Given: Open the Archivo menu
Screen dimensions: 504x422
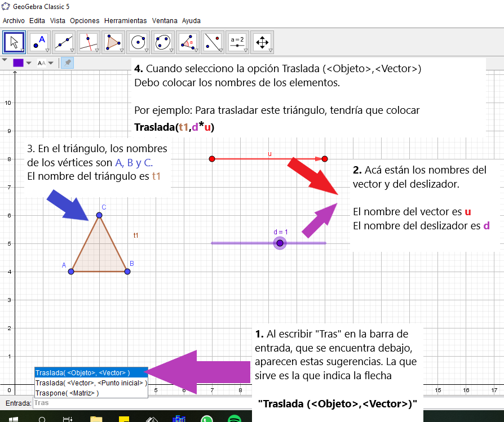Looking at the screenshot, I should pyautogui.click(x=14, y=20).
